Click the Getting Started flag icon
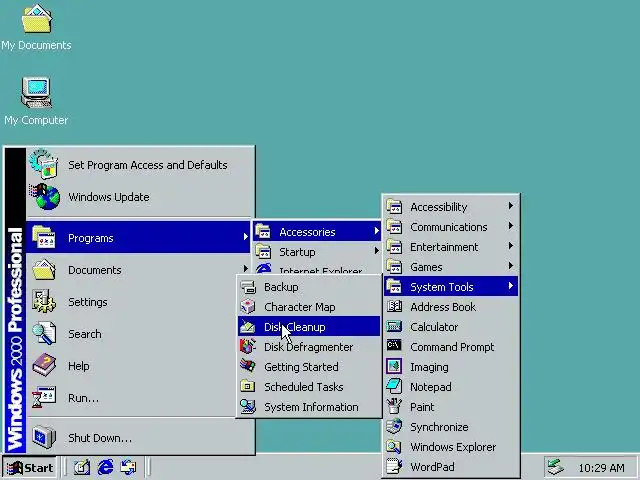Image resolution: width=640 pixels, height=480 pixels. (248, 366)
